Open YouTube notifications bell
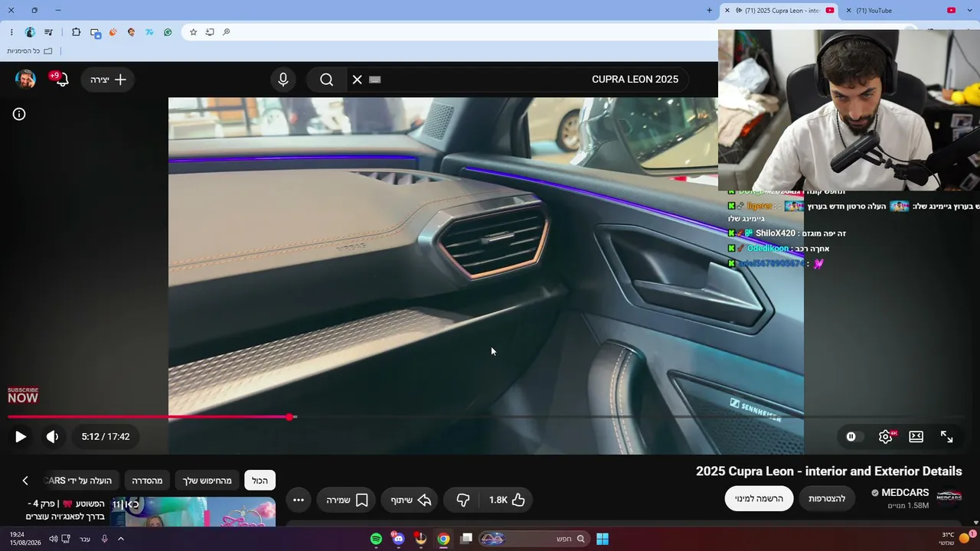This screenshot has width=980, height=551. pyautogui.click(x=60, y=79)
